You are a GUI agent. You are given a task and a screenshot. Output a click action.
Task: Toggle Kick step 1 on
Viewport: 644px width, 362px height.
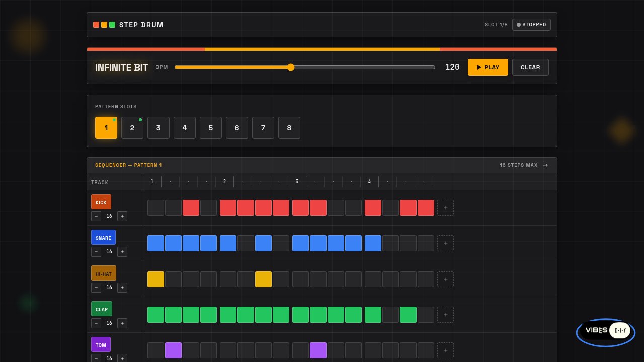click(156, 208)
